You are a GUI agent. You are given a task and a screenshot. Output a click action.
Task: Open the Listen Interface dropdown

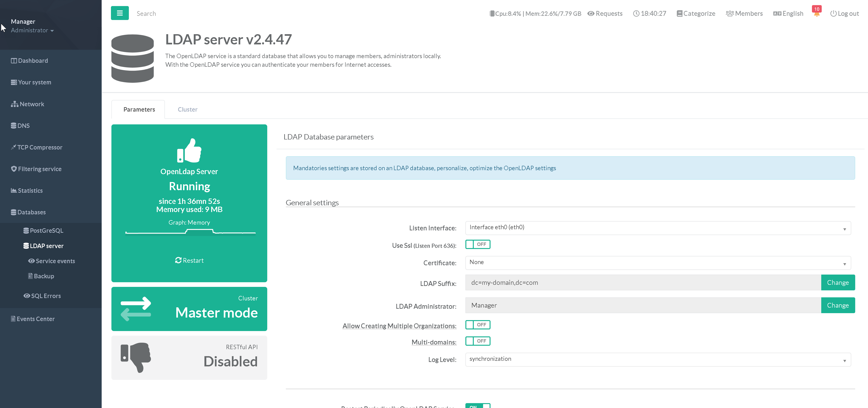(x=658, y=228)
